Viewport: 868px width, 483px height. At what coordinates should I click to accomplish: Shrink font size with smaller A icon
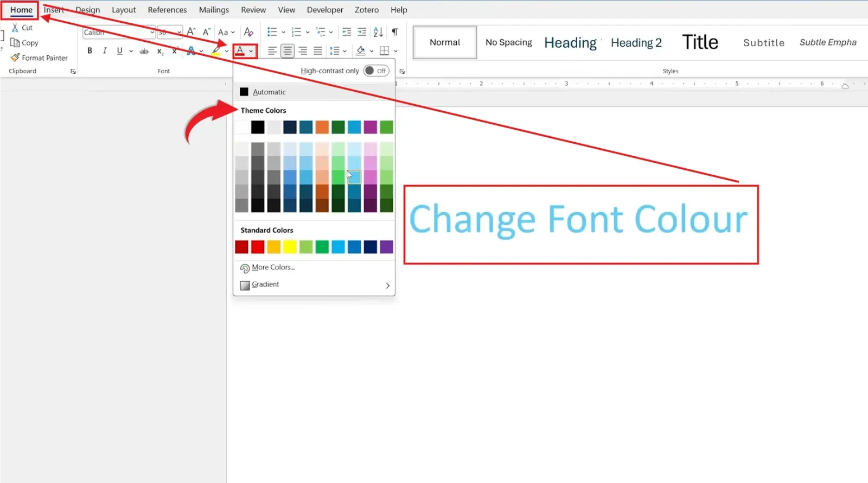click(206, 32)
